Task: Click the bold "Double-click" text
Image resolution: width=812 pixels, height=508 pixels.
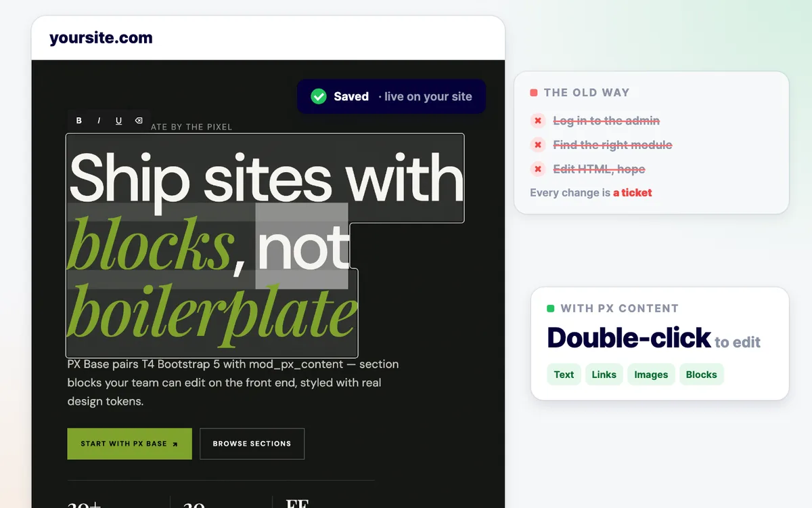Action: point(629,338)
